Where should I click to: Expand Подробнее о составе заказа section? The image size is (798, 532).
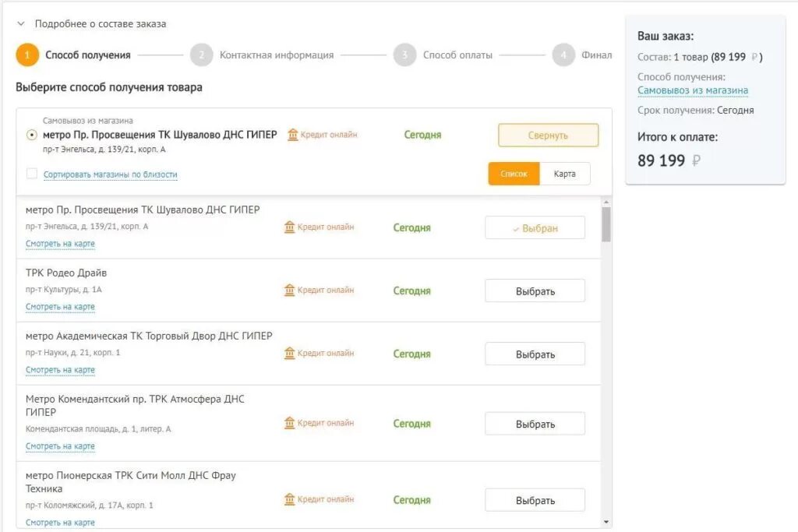21,23
